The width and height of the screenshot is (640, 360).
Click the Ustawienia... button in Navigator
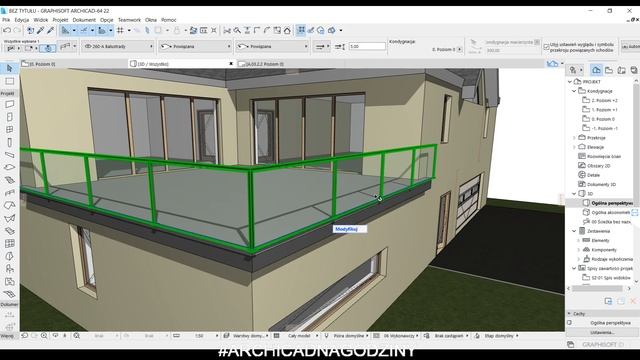tap(602, 332)
